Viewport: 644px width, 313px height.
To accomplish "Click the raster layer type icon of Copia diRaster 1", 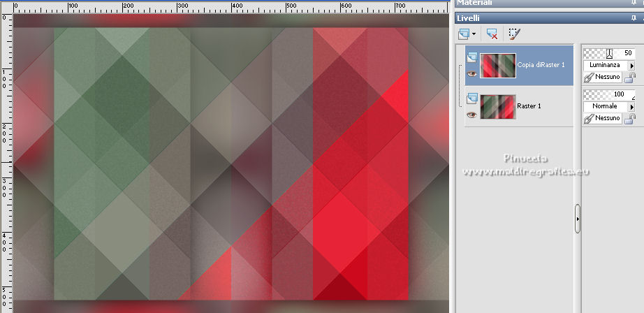I will [x=472, y=57].
